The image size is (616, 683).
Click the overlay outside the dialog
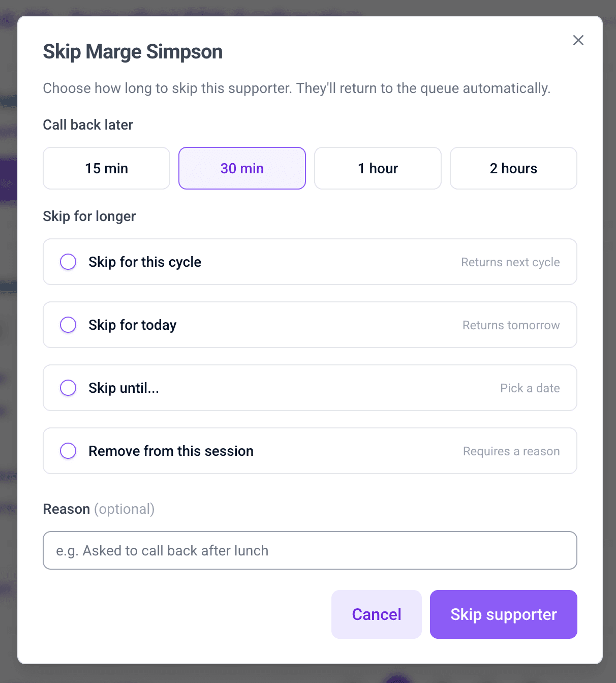point(8,341)
